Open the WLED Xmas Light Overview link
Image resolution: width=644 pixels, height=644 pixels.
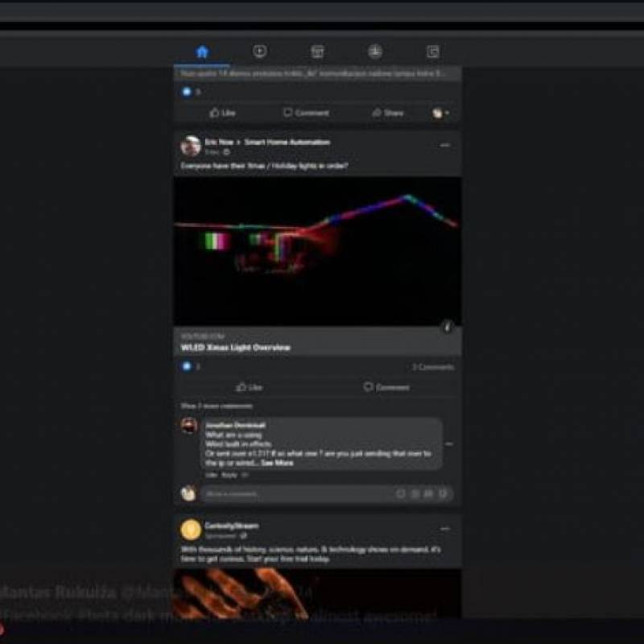235,348
